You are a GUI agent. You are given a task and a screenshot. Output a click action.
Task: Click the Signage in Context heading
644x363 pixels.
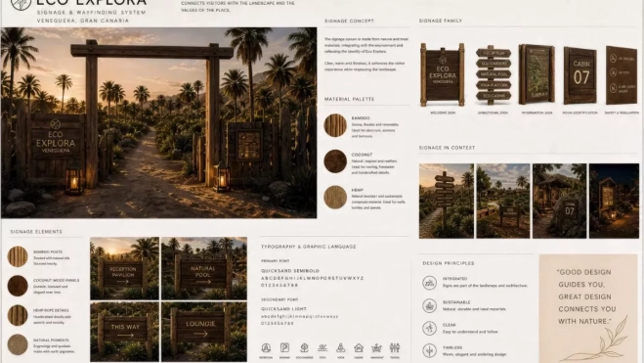(447, 148)
